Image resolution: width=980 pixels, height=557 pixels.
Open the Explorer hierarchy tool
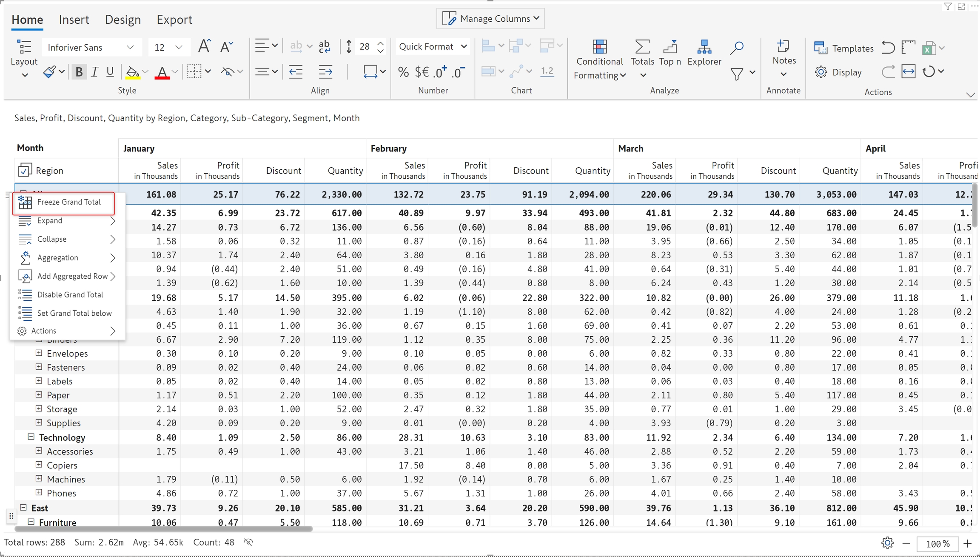(704, 47)
